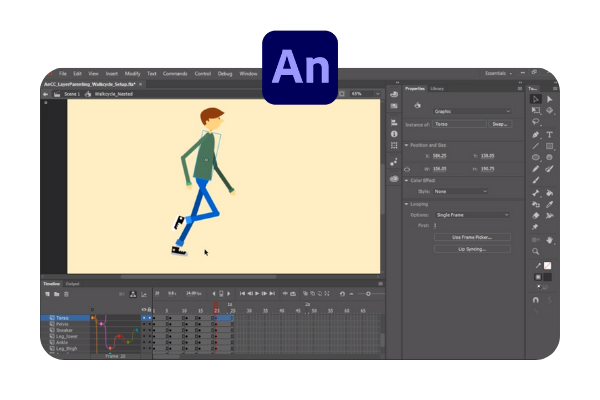Click the Use Frame Picker button
The width and height of the screenshot is (600, 400).
(471, 237)
